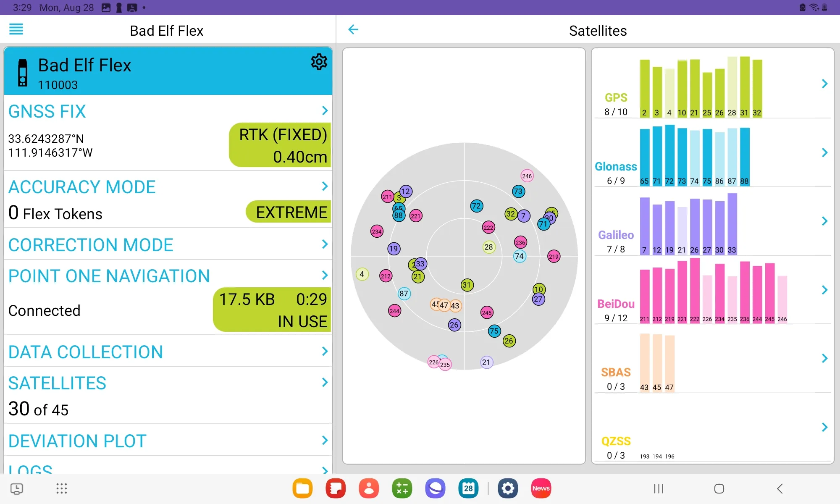The width and height of the screenshot is (840, 504).
Task: Tap the 17.5 KB IN USE badge
Action: pyautogui.click(x=272, y=310)
